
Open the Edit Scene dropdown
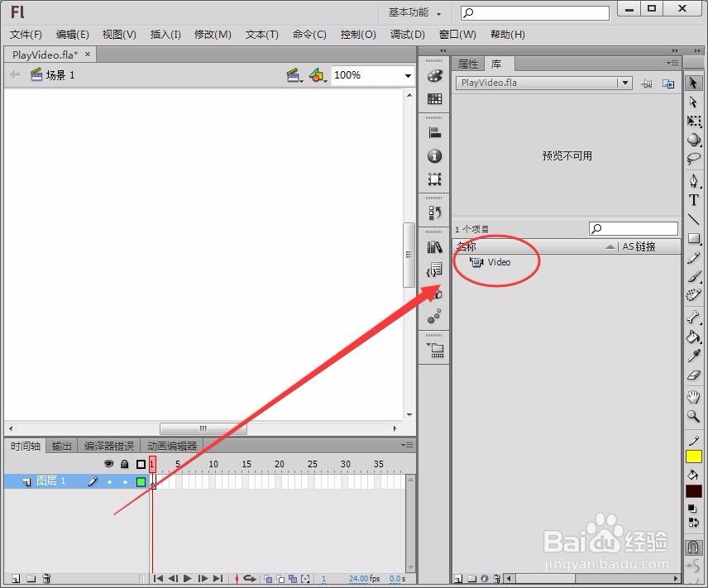294,75
